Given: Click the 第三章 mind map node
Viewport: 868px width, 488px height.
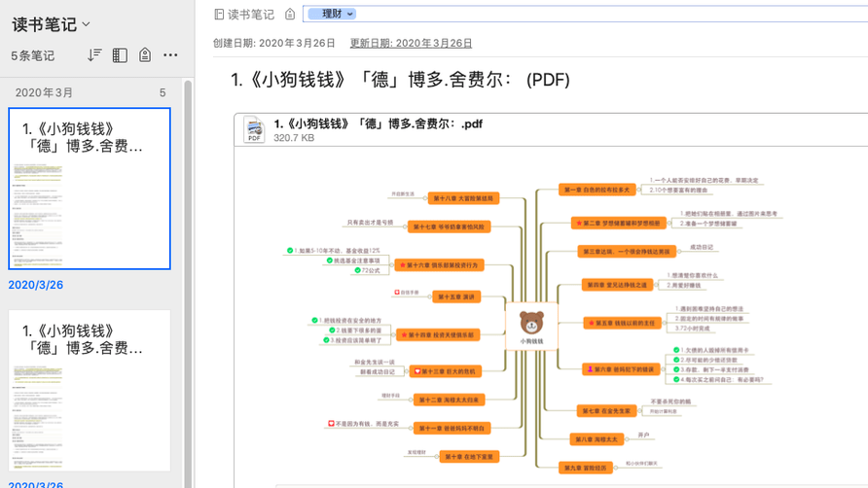Looking at the screenshot, I should (627, 251).
